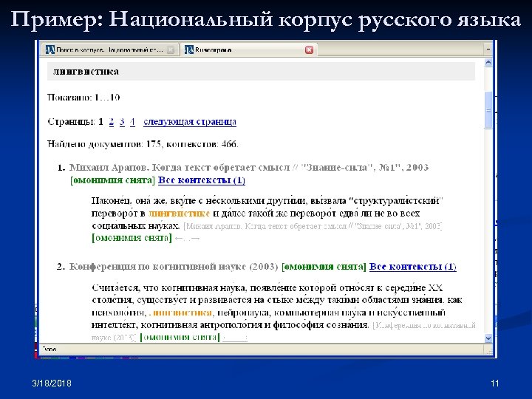Open the Михаил Арапов document title
The width and height of the screenshot is (532, 399).
pyautogui.click(x=249, y=167)
